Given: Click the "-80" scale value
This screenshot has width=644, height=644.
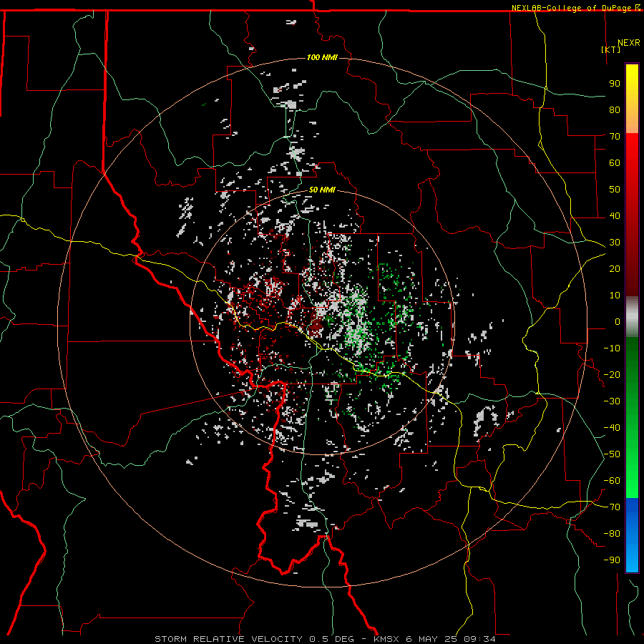Looking at the screenshot, I should coord(612,534).
